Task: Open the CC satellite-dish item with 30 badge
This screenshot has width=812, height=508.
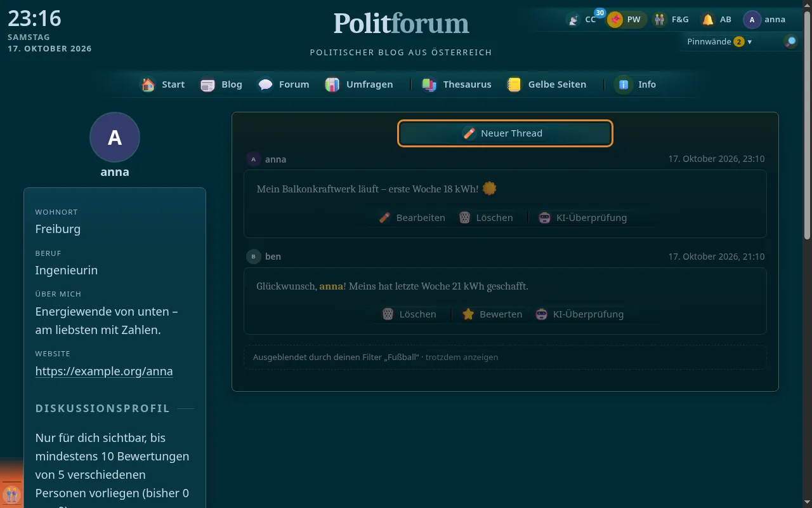Action: 582,20
